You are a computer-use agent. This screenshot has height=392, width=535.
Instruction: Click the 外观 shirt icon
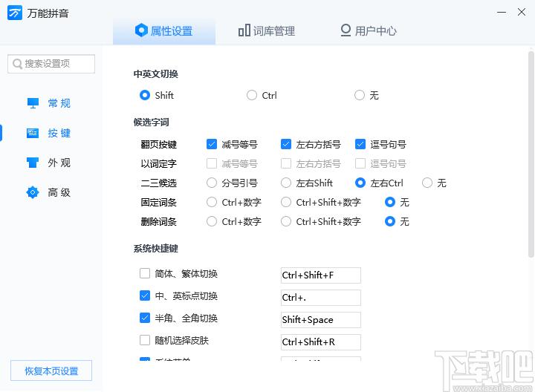point(33,163)
